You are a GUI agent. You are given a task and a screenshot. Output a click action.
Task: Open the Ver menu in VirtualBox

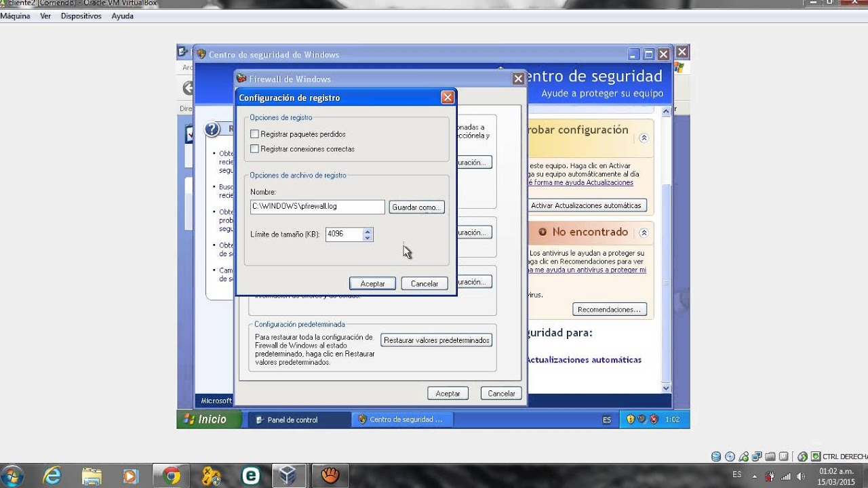(45, 16)
